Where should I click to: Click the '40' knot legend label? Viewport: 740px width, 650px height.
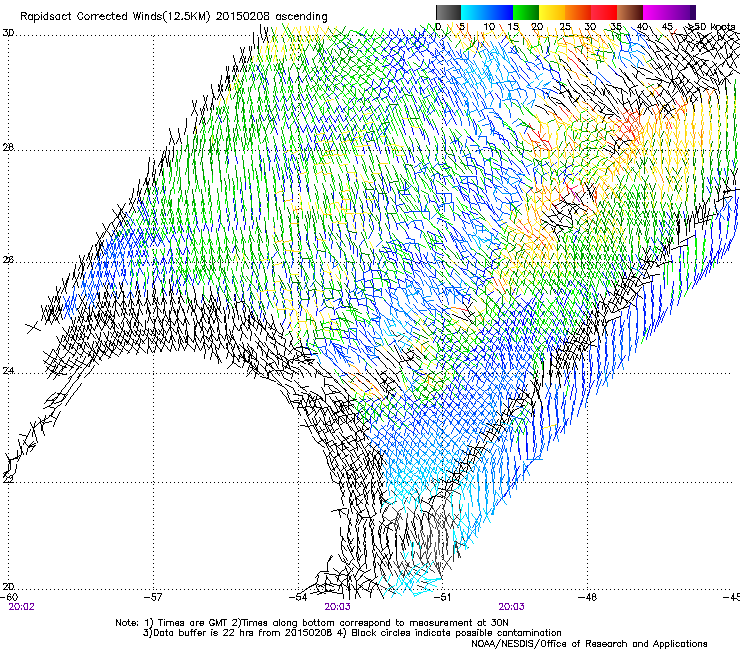point(642,27)
